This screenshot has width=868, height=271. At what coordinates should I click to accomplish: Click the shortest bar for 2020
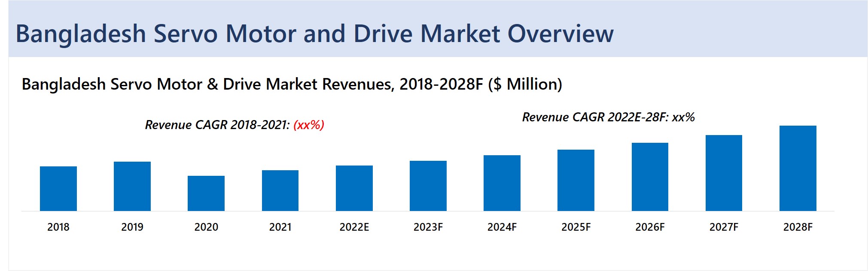206,193
